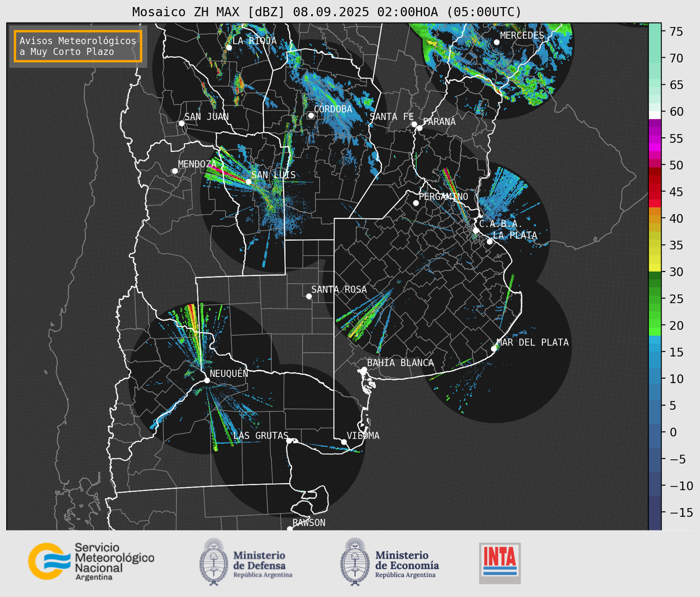Click the Avisos Meteorológicos a Muy Corto Plazo box

tap(78, 46)
